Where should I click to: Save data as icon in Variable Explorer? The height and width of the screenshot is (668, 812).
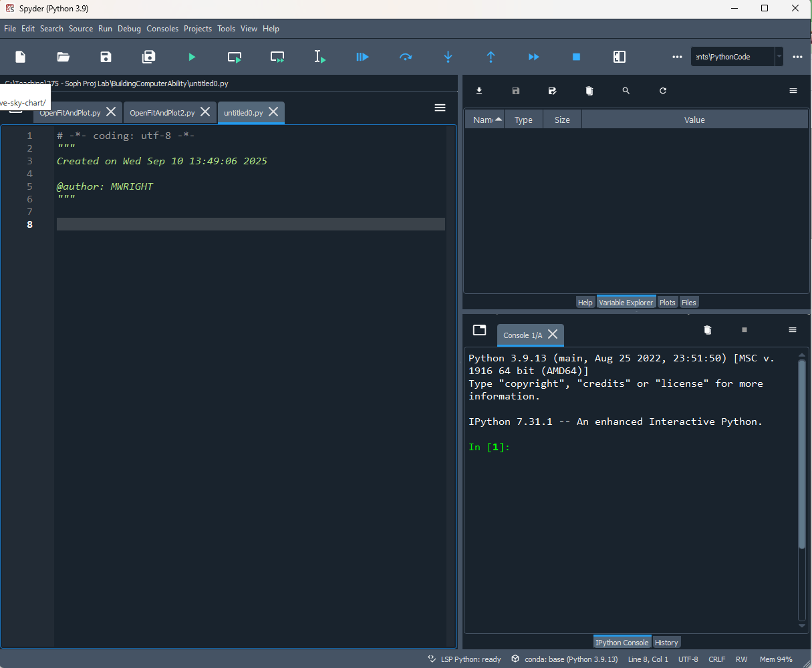[x=553, y=91]
